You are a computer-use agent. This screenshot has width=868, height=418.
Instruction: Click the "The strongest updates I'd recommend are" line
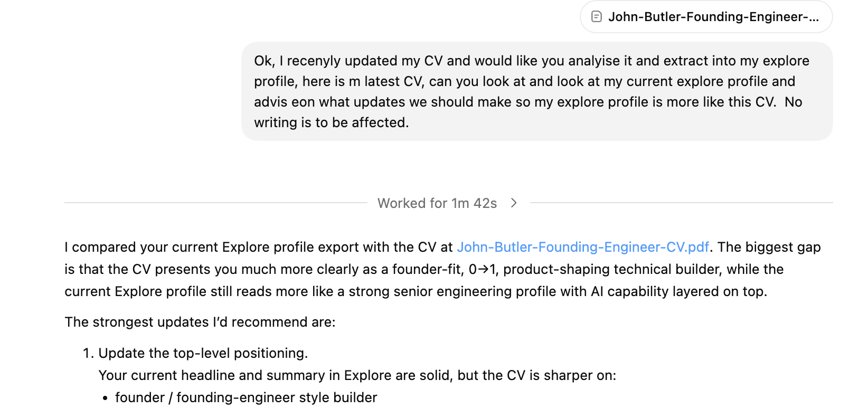pyautogui.click(x=200, y=322)
